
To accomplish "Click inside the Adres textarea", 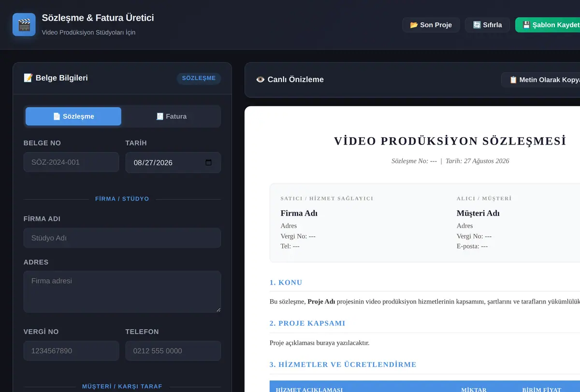I will [122, 291].
